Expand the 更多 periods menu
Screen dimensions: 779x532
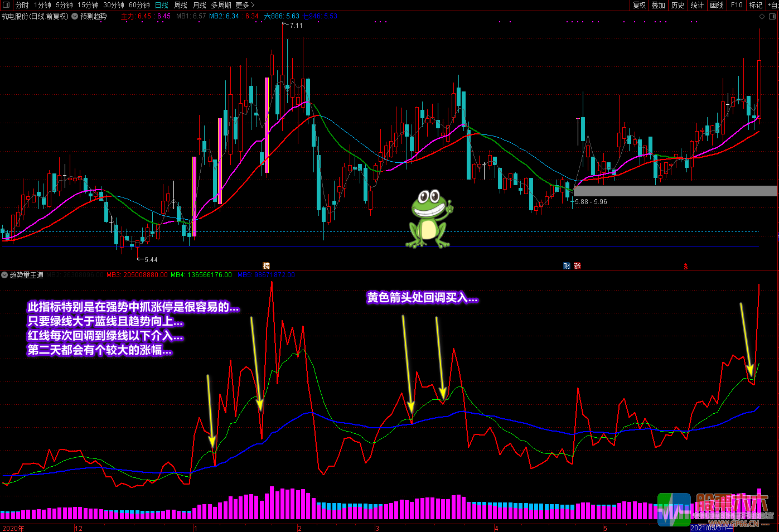pyautogui.click(x=245, y=5)
